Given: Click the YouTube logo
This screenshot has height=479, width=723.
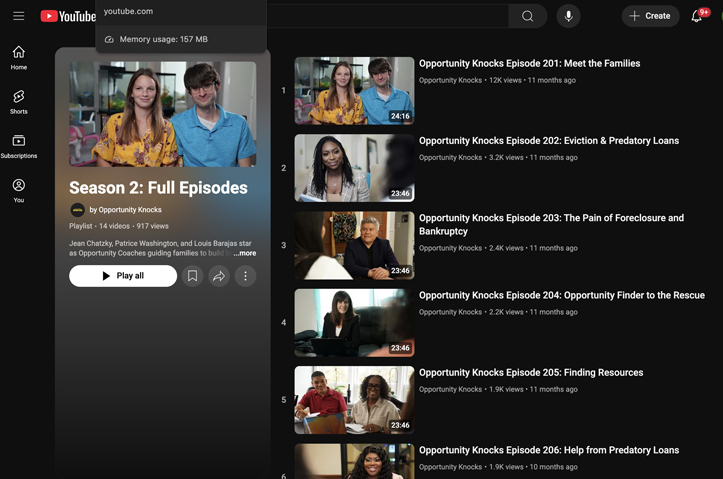Looking at the screenshot, I should 68,16.
